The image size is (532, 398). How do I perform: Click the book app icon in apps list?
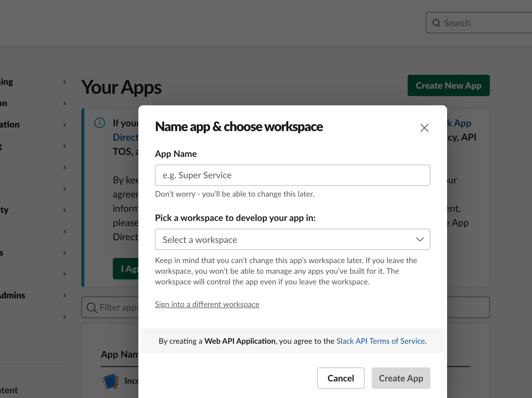point(110,381)
